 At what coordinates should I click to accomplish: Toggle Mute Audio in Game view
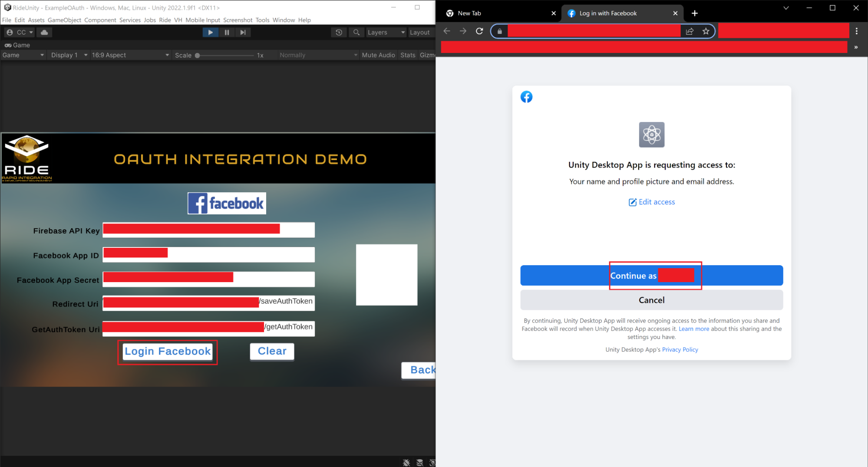point(378,55)
